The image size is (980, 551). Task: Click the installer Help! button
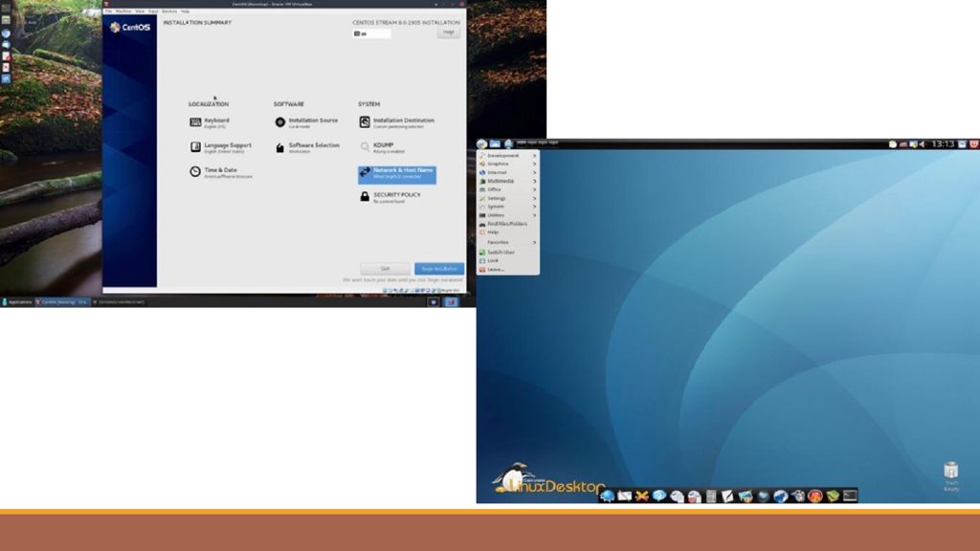tap(449, 32)
